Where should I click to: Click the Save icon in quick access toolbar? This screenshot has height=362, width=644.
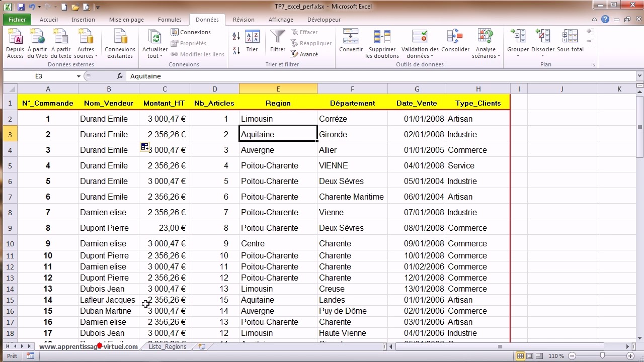pos(21,7)
